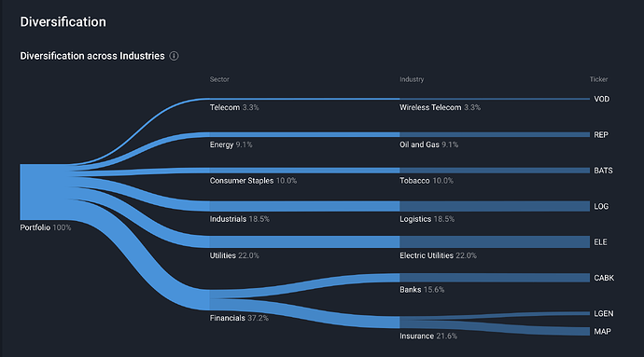Screen dimensions: 644x357
Task: Click the Financials 37.2% sector label
Action: point(239,318)
